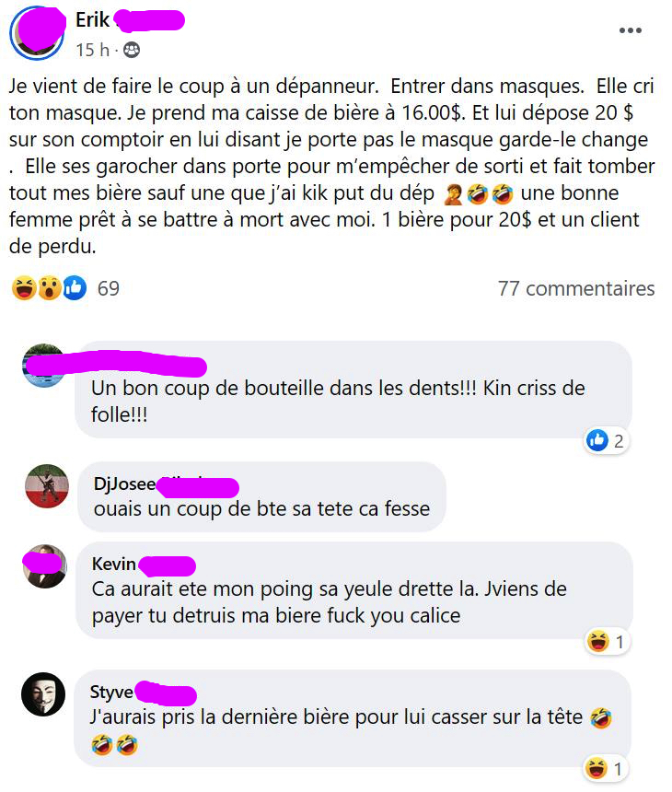The image size is (672, 792).
Task: Click the 15 h post timestamp
Action: (x=92, y=50)
